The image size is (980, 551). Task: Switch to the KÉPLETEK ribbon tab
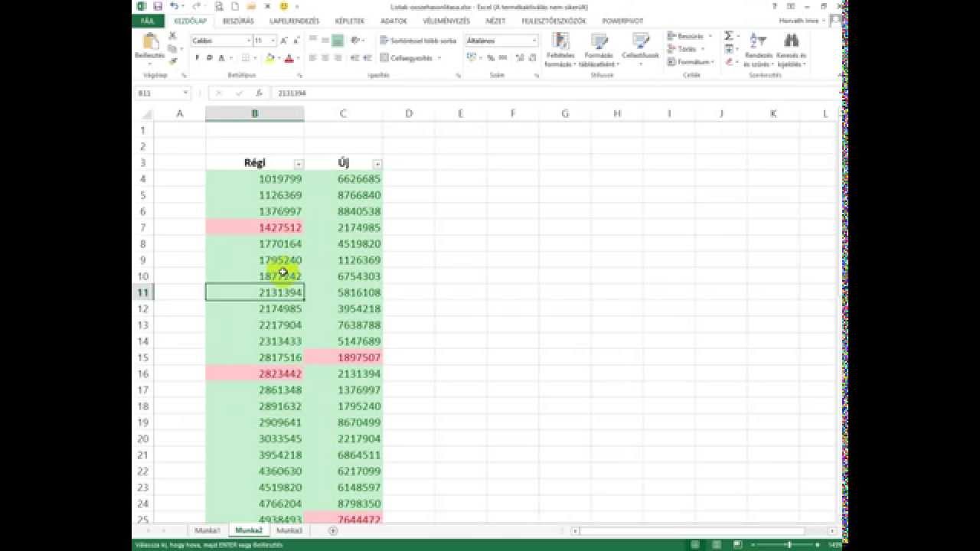(350, 21)
